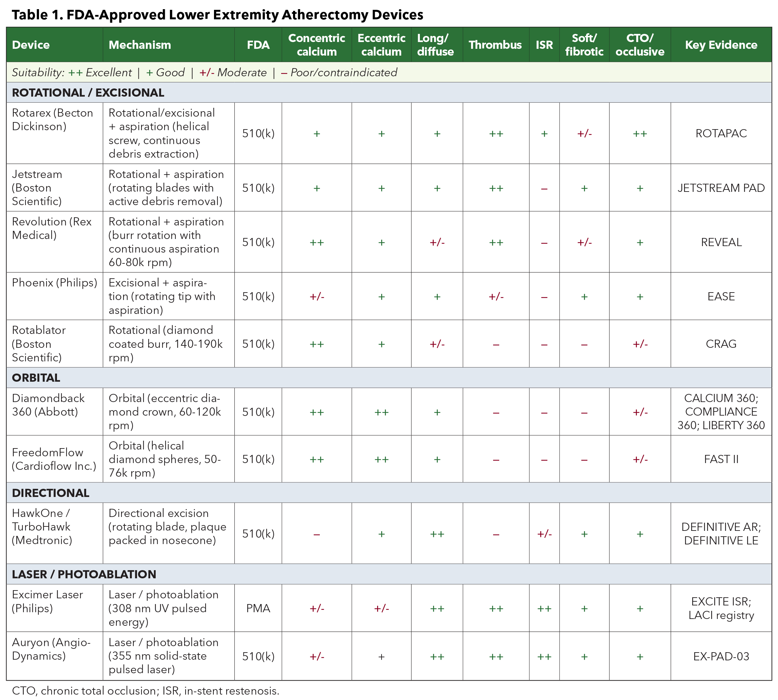
Task: Click the 'REVEAL' key evidence cell
Action: 721,242
